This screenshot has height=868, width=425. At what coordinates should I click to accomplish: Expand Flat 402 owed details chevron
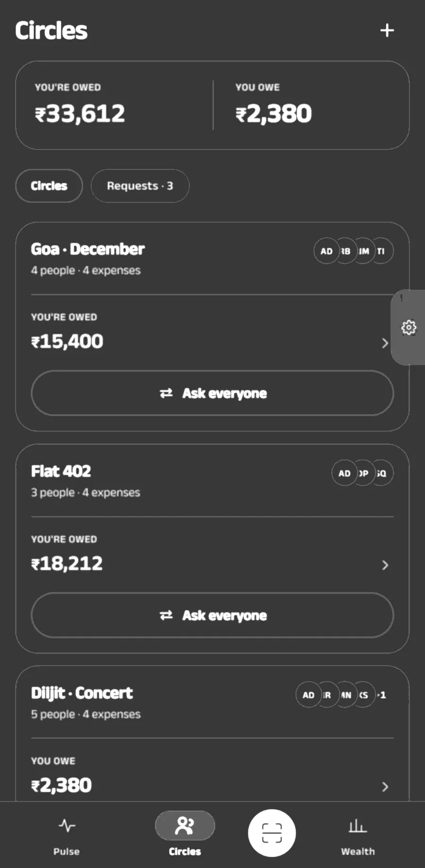[x=385, y=565]
